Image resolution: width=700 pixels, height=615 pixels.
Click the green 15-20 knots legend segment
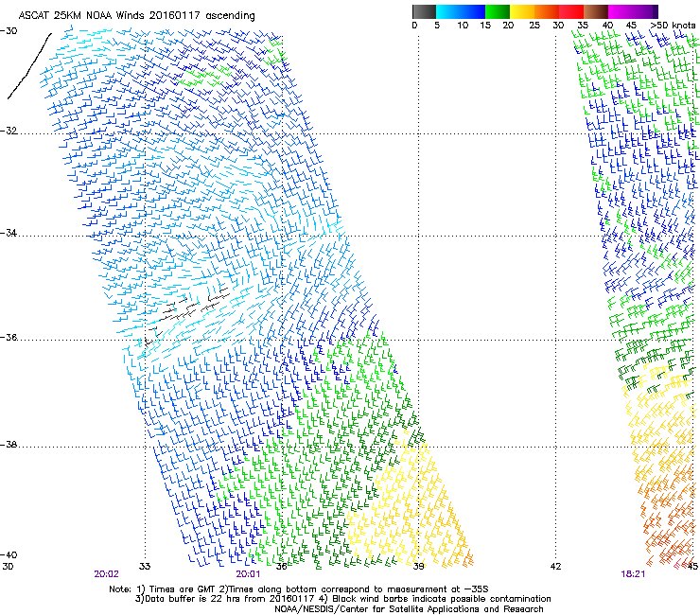pyautogui.click(x=498, y=11)
